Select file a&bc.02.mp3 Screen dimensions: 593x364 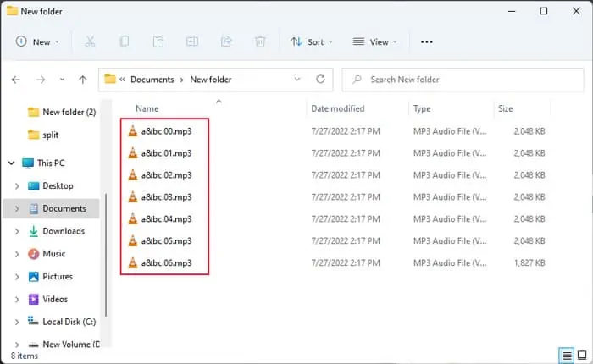pos(166,175)
